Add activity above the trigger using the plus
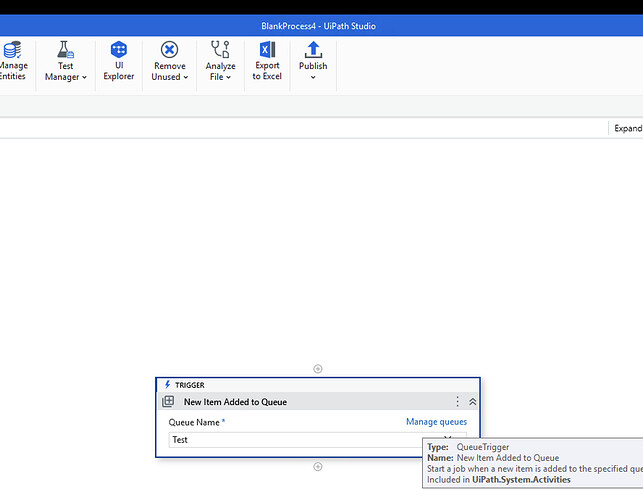 (318, 369)
